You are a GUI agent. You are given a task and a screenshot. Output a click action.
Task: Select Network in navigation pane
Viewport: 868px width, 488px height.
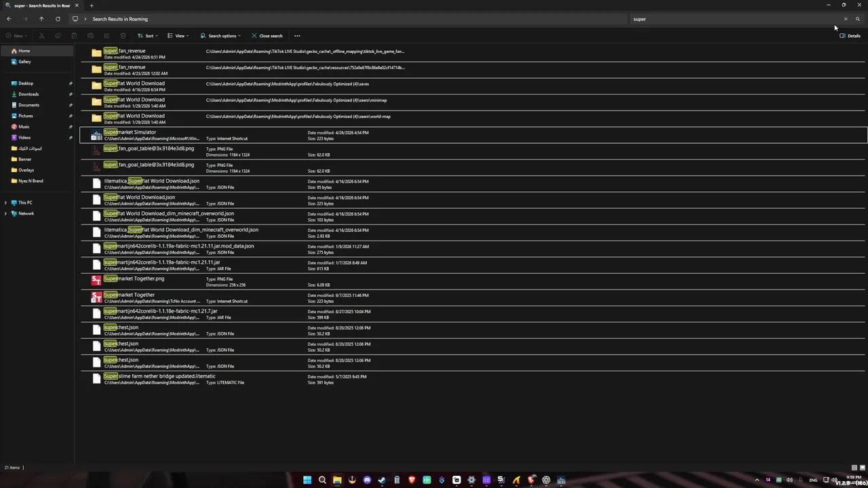(26, 213)
